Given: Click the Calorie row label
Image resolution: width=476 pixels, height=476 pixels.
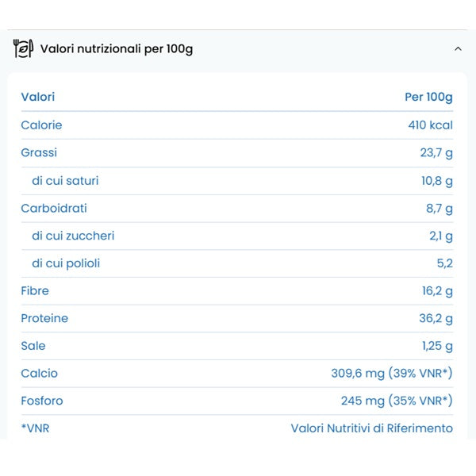Looking at the screenshot, I should click(41, 125).
